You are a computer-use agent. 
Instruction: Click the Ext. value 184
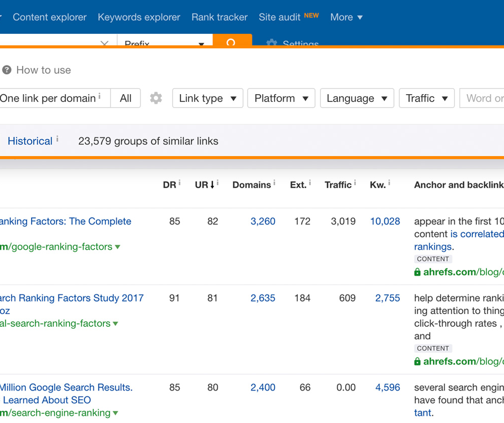coord(302,298)
